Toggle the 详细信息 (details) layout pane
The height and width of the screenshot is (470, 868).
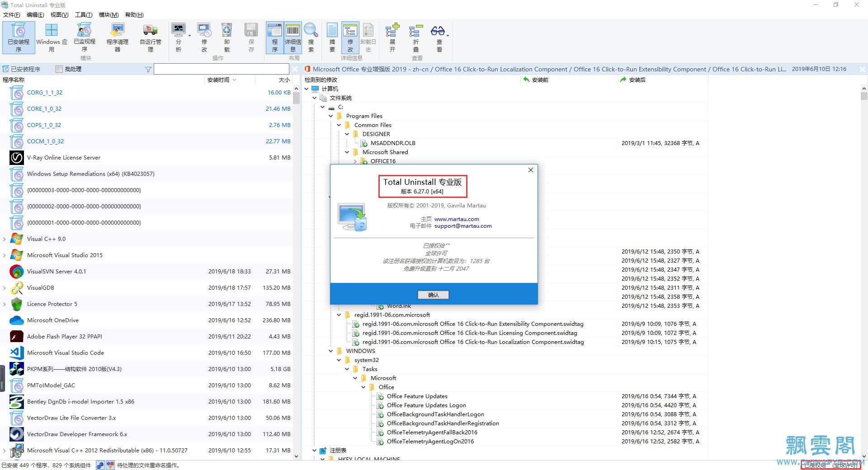(x=293, y=38)
